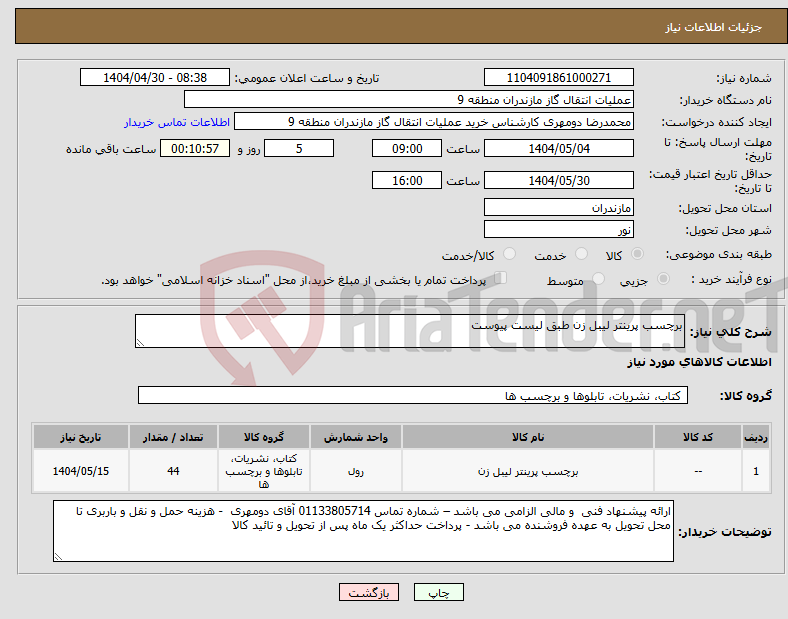This screenshot has height=619, width=788.
Task: Click page title جزئیات اطلاعات نیاز
Action: (x=714, y=27)
